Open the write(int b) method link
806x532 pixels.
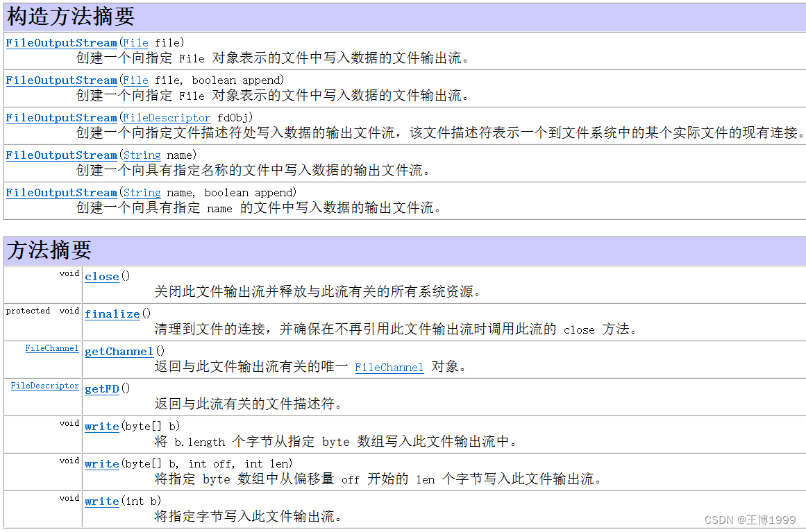point(102,501)
